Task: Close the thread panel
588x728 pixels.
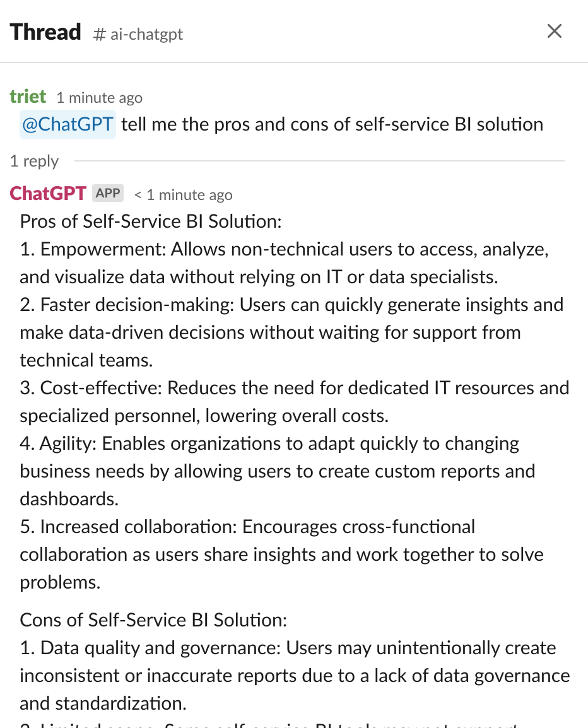Action: point(555,31)
